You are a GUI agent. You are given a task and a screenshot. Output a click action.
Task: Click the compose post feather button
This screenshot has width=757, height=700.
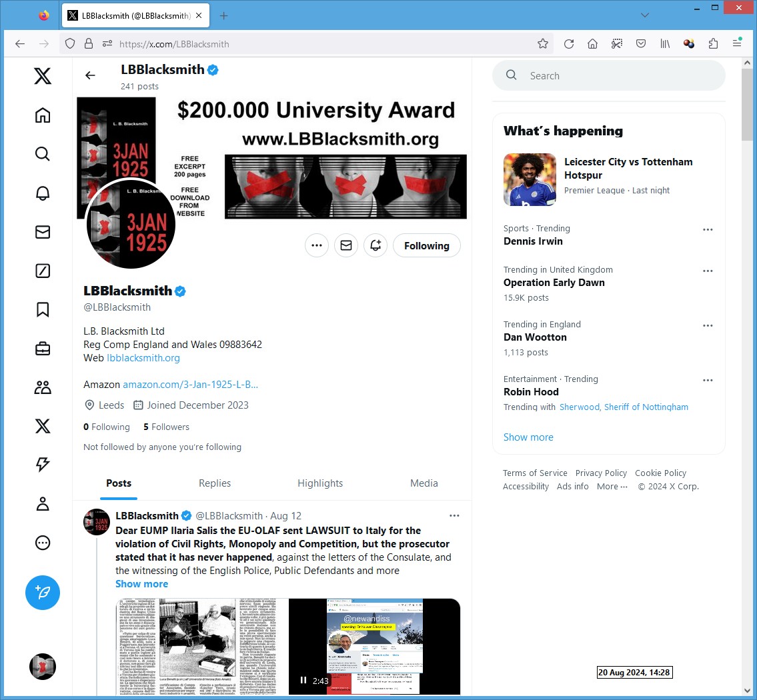tap(43, 592)
